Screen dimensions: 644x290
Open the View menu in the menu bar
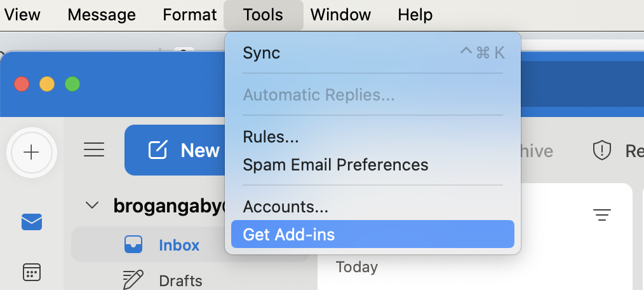[x=22, y=15]
